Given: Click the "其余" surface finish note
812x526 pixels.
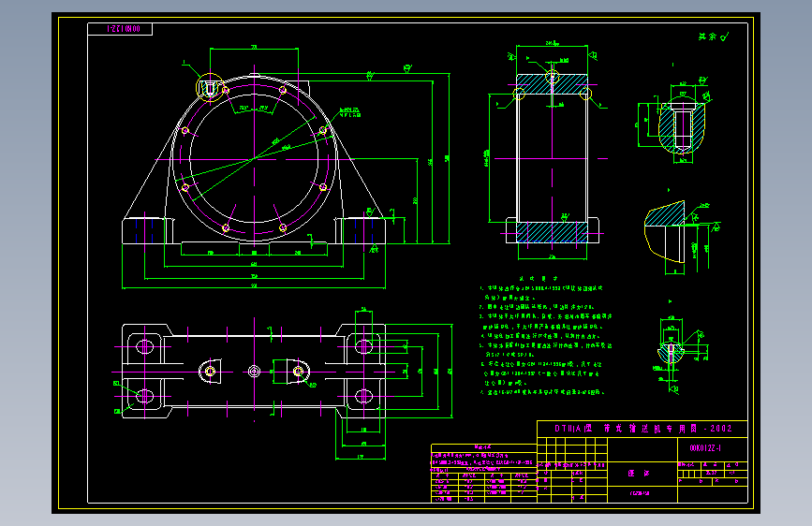Looking at the screenshot, I should click(714, 37).
